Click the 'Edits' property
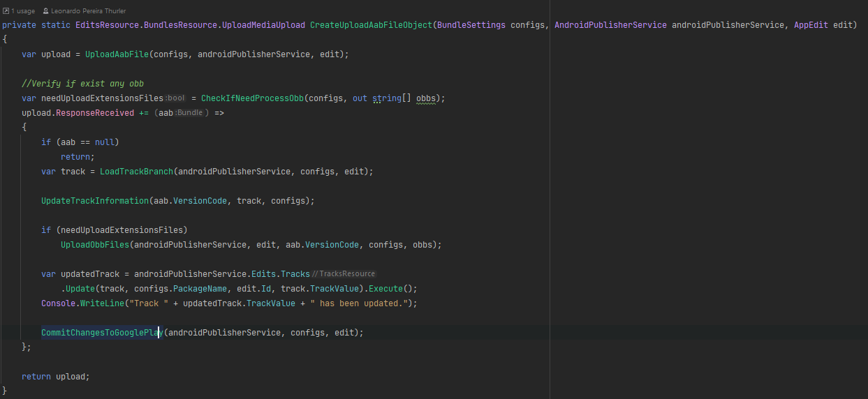 point(263,274)
